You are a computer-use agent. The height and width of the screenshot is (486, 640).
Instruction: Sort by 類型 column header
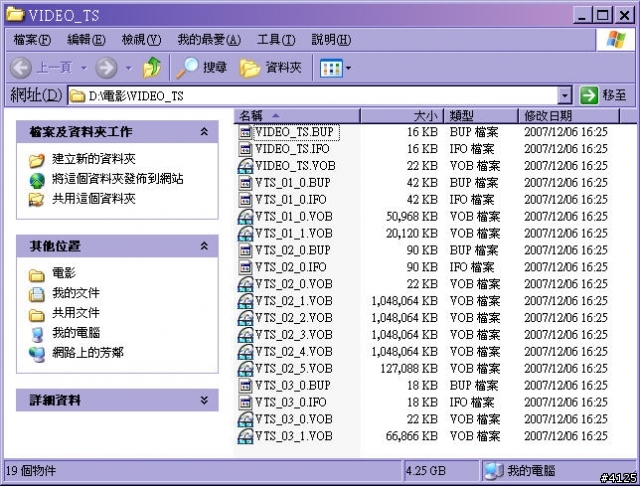480,116
